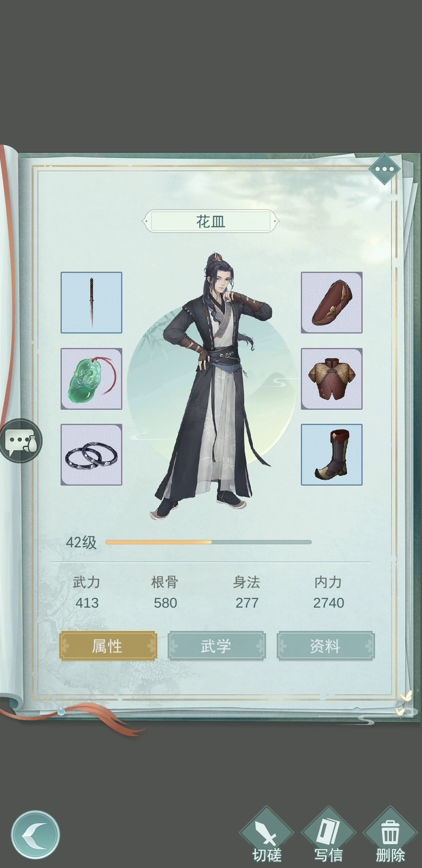The image size is (422, 868).
Task: Open the feathered chest armor slot
Action: pyautogui.click(x=332, y=379)
